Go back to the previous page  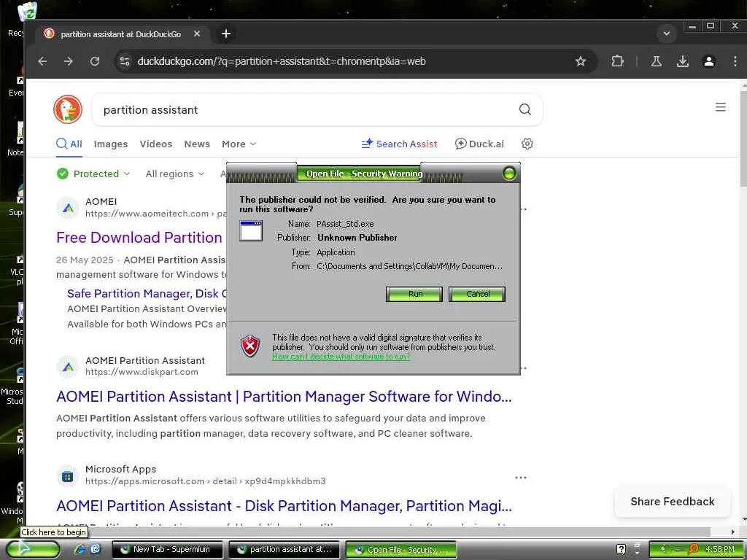pos(42,61)
